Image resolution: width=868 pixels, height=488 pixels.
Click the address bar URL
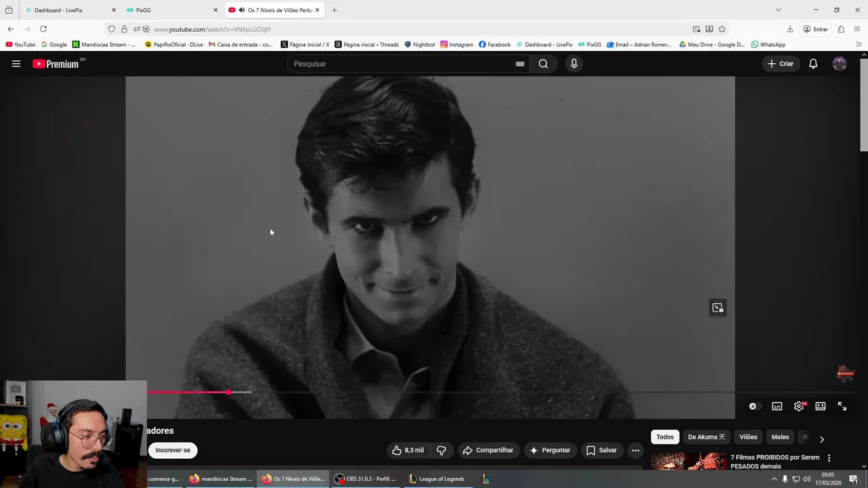pos(212,29)
